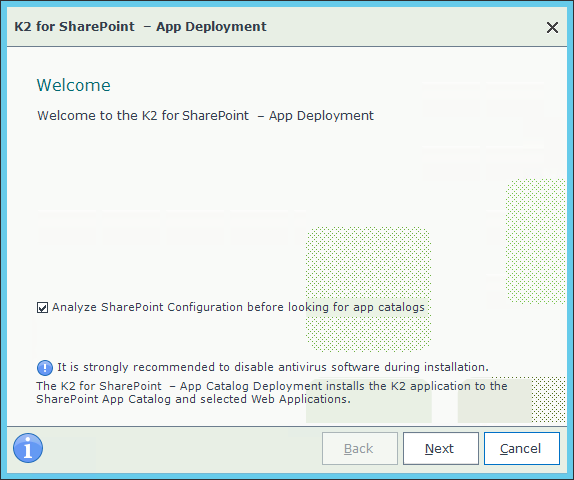Click the pale green block beside corner dots
This screenshot has width=574, height=480.
pos(495,401)
